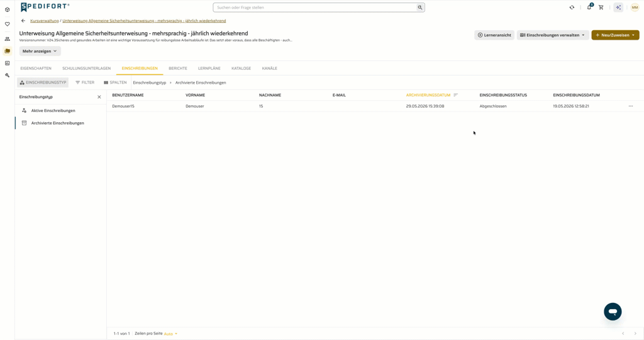This screenshot has height=340, width=644.
Task: Follow the Kursverwaltung breadcrumb link
Action: tap(45, 21)
